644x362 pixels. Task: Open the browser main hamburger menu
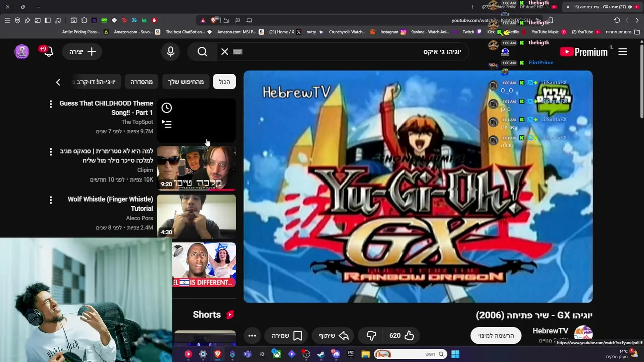[x=7, y=20]
